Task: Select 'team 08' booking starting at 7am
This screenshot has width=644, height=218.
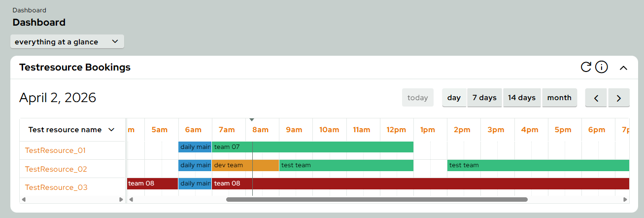Action: [x=420, y=183]
